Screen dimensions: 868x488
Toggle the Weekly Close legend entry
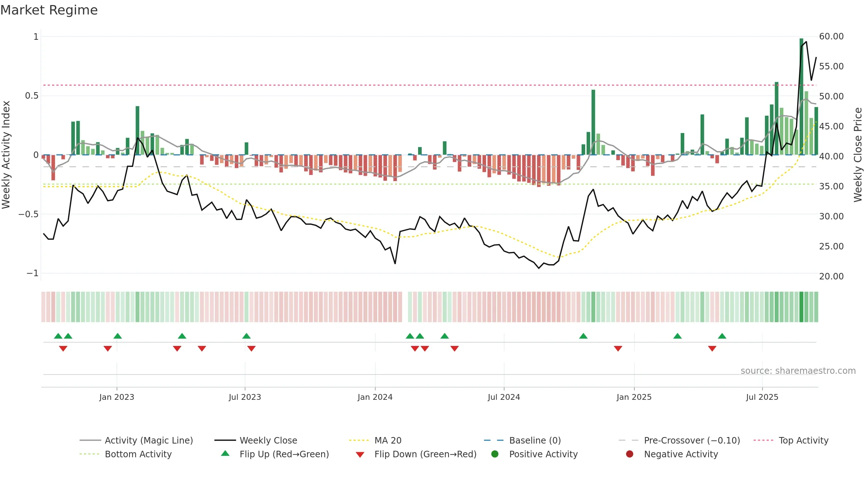[256, 440]
